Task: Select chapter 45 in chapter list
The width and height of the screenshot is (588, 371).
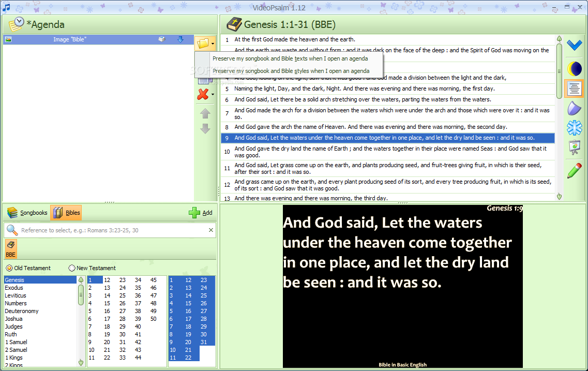Action: (154, 280)
